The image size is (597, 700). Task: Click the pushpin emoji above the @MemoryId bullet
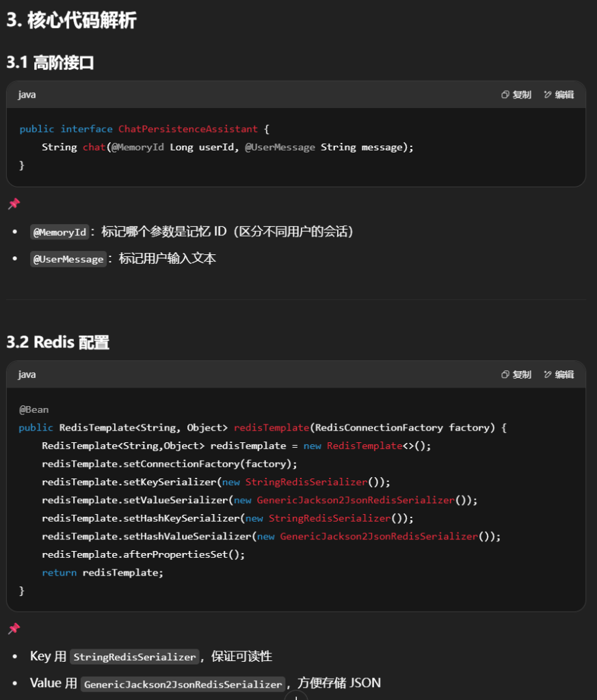pyautogui.click(x=14, y=204)
